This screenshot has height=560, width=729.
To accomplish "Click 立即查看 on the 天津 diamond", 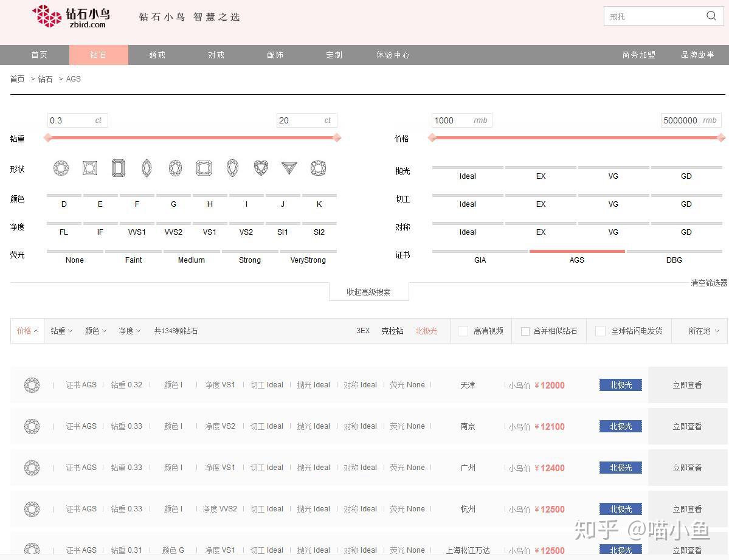I will [687, 385].
